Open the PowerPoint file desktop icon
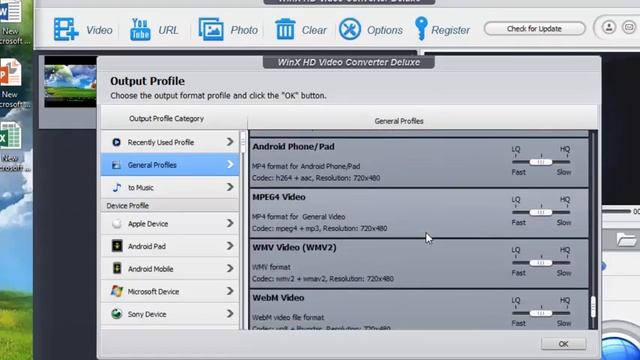This screenshot has height=360, width=640. (x=10, y=73)
